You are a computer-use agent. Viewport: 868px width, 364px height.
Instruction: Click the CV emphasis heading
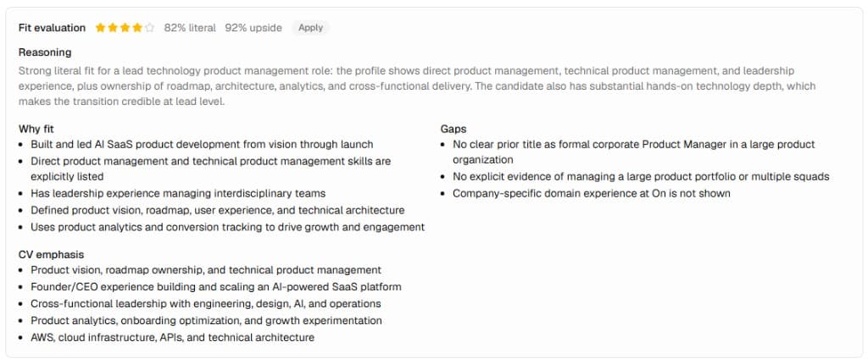tap(52, 255)
